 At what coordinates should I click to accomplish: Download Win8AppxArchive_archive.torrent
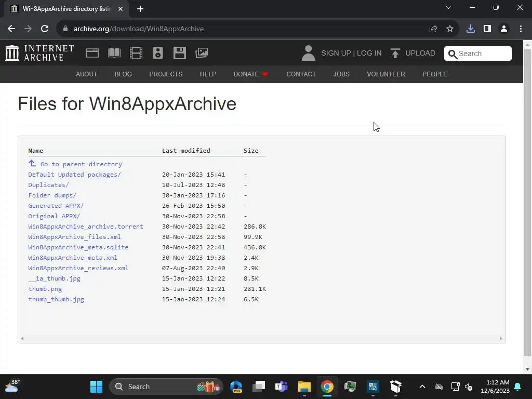[x=86, y=227]
